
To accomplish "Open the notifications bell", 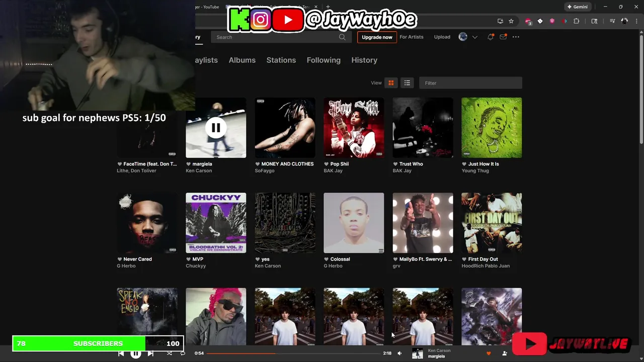I will (x=490, y=37).
